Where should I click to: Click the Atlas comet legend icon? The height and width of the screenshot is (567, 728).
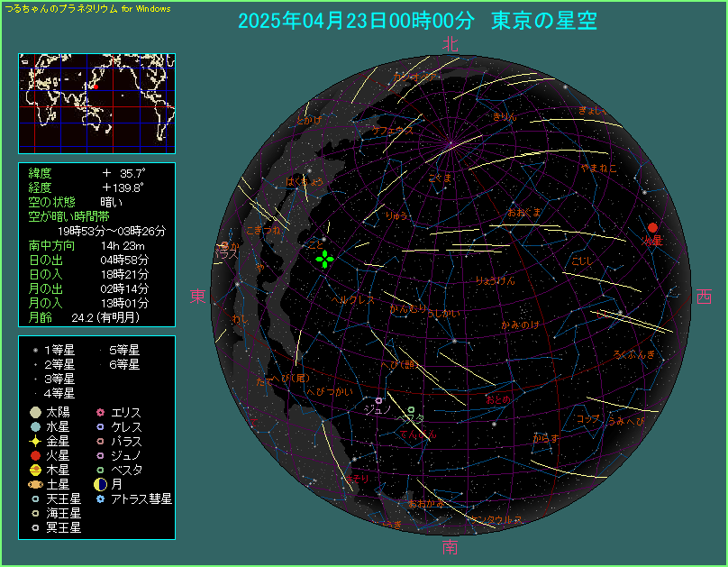coord(100,498)
